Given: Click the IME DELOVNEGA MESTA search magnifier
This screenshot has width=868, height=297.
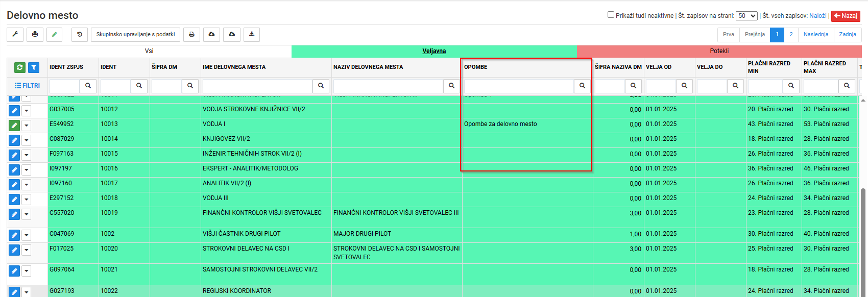Looking at the screenshot, I should tap(321, 86).
